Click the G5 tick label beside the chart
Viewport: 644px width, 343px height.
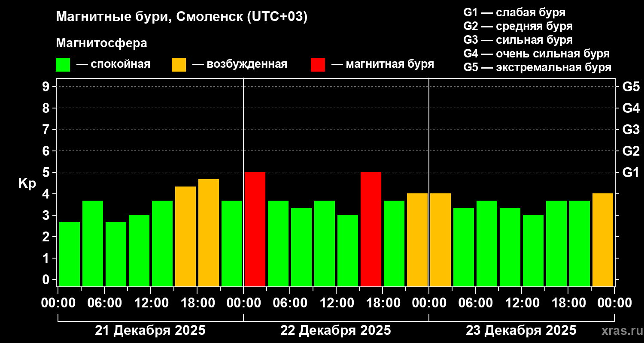pyautogui.click(x=631, y=87)
